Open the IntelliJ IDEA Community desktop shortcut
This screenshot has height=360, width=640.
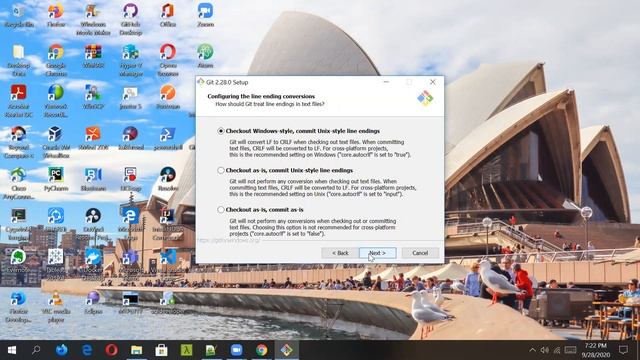tap(168, 224)
